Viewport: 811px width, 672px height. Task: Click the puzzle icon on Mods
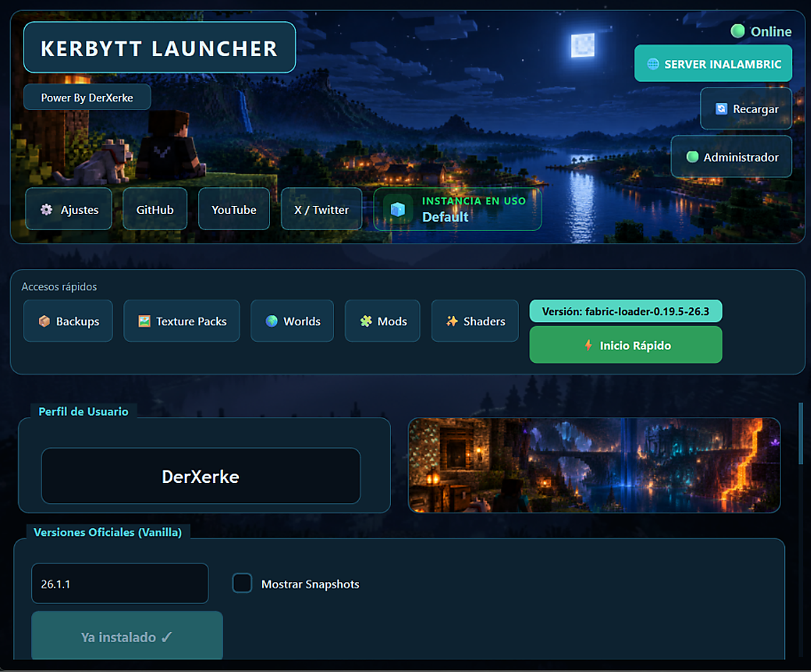[366, 321]
